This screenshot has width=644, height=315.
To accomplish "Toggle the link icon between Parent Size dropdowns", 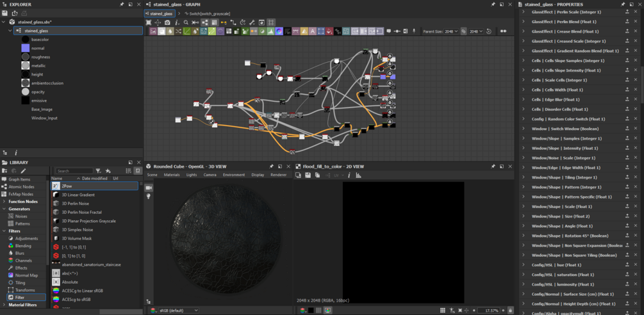I will [x=464, y=31].
